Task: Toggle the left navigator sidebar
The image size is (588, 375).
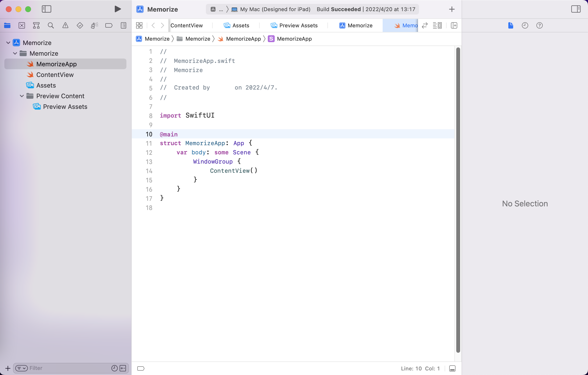Action: point(46,9)
